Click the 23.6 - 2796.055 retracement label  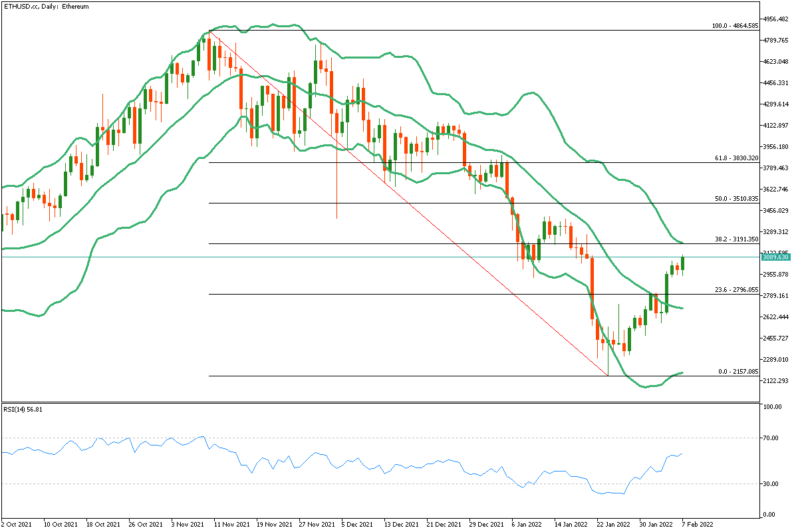tap(736, 290)
